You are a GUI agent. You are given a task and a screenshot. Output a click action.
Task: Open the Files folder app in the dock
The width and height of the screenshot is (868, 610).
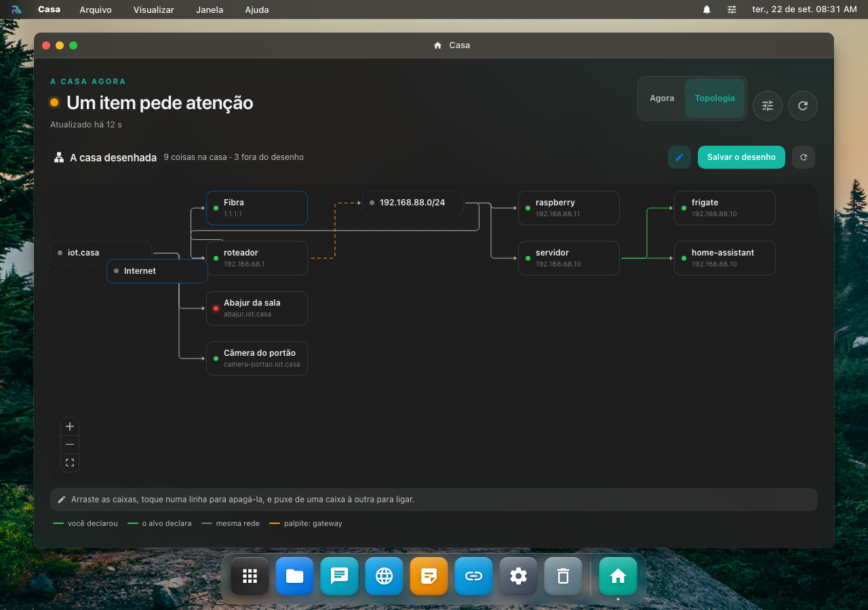[295, 576]
